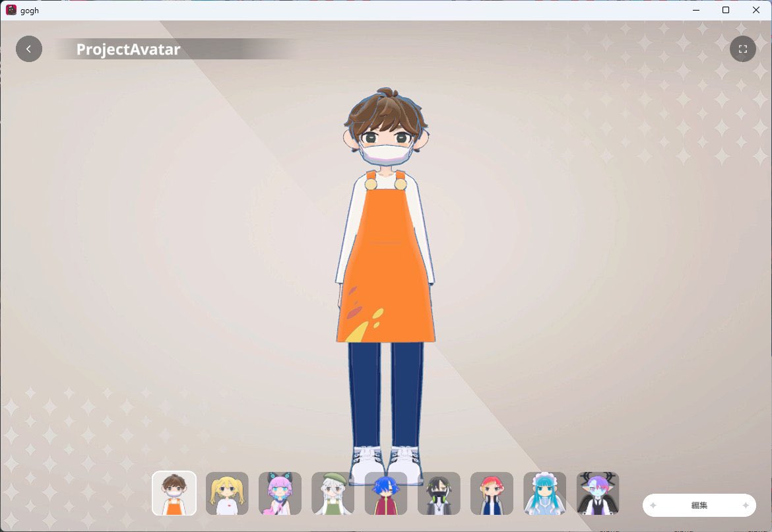Click the gogh app icon in title bar
772x532 pixels.
click(x=11, y=10)
